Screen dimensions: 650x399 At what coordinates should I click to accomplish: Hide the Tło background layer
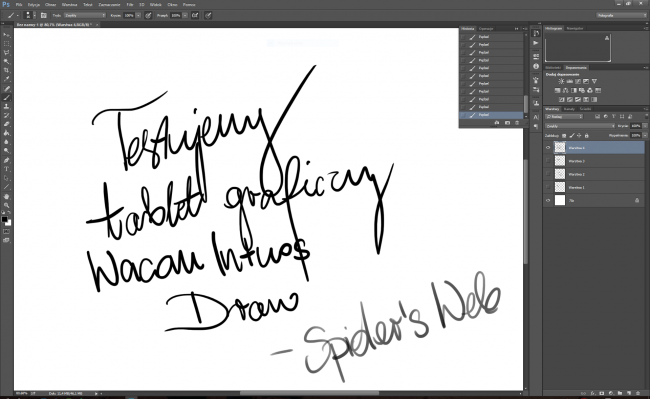pyautogui.click(x=548, y=201)
